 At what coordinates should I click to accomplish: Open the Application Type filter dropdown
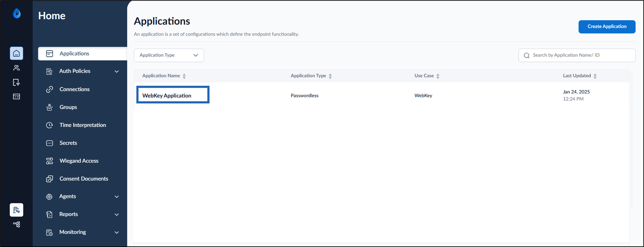pyautogui.click(x=169, y=55)
